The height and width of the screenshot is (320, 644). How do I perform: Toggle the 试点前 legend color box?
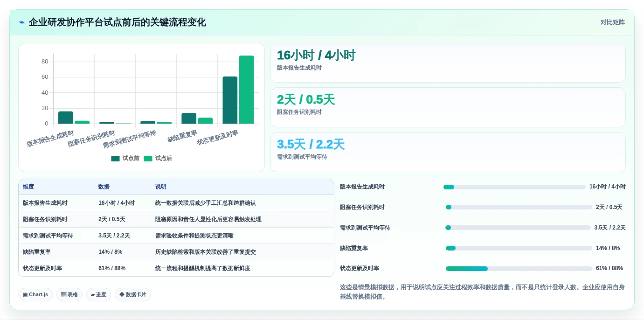pos(115,159)
